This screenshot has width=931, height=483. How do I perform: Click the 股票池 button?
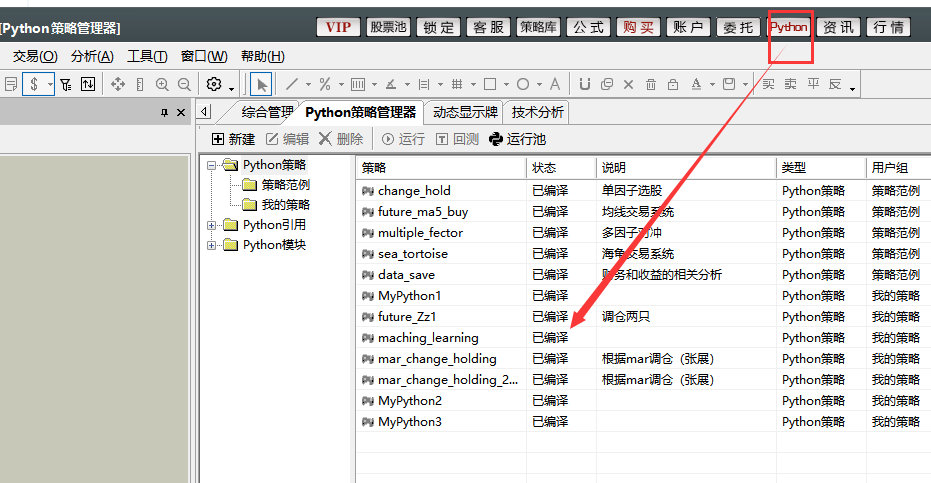[x=388, y=27]
